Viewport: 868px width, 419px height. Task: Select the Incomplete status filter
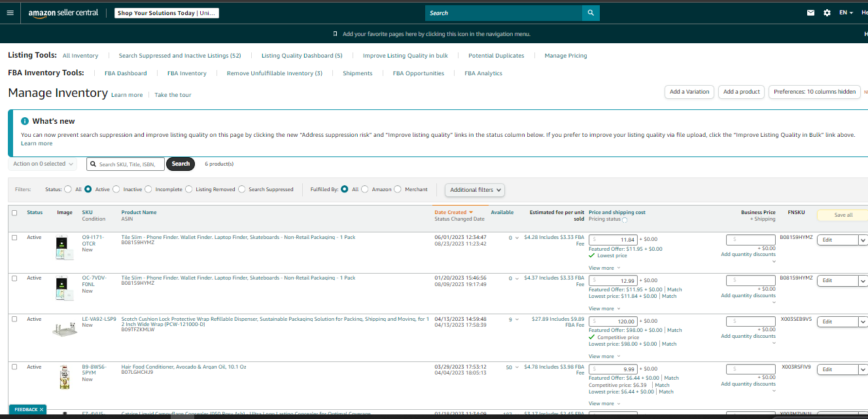pos(148,189)
